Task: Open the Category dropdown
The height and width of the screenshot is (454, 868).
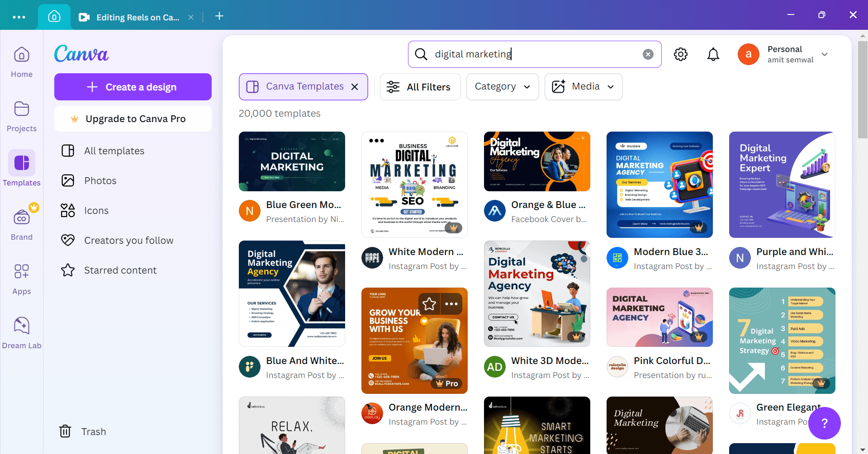Action: pyautogui.click(x=502, y=86)
